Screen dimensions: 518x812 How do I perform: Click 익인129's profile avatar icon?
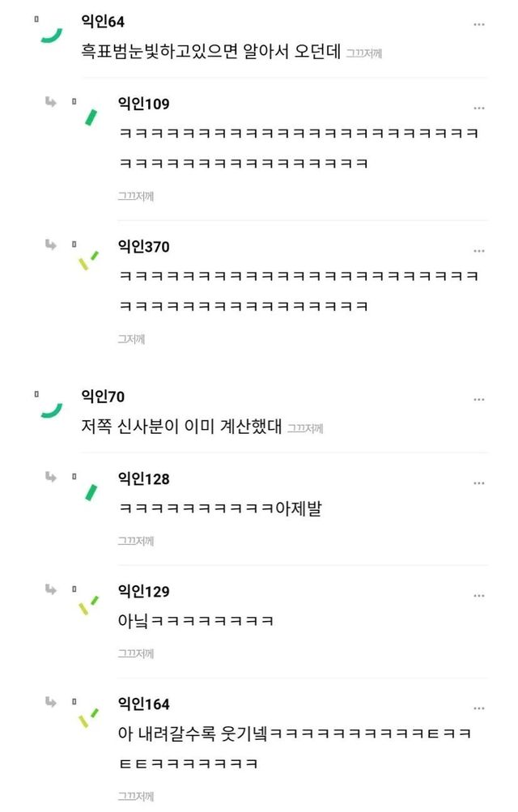pos(87,605)
